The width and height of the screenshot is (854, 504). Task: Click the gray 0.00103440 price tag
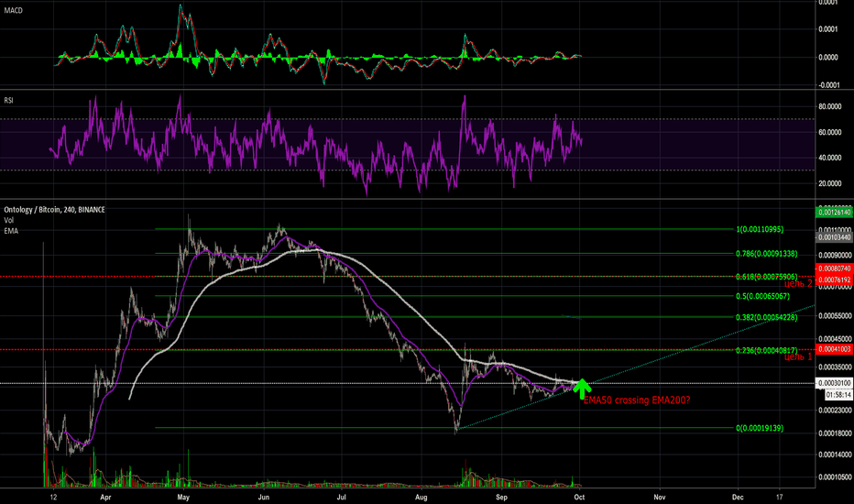point(834,237)
